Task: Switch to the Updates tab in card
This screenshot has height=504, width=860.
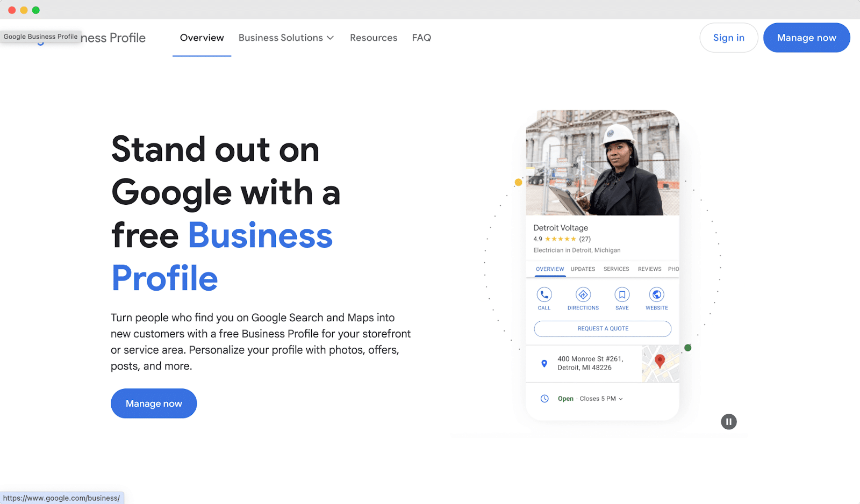Action: point(583,269)
